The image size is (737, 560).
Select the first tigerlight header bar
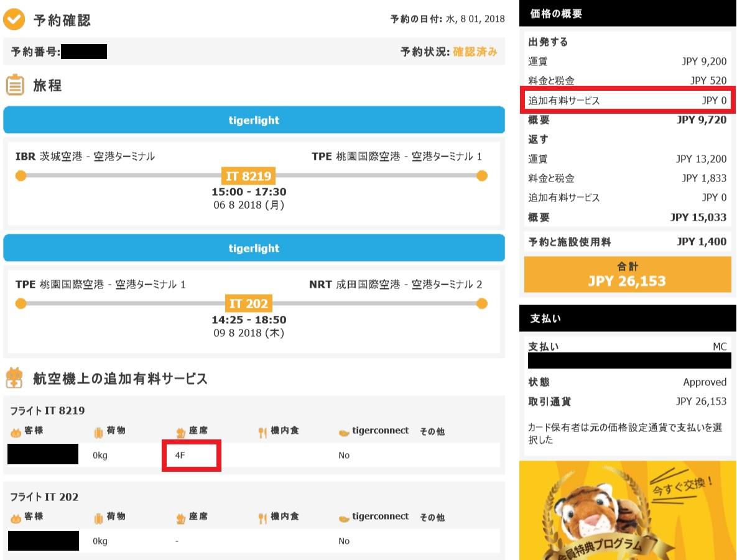[x=254, y=120]
